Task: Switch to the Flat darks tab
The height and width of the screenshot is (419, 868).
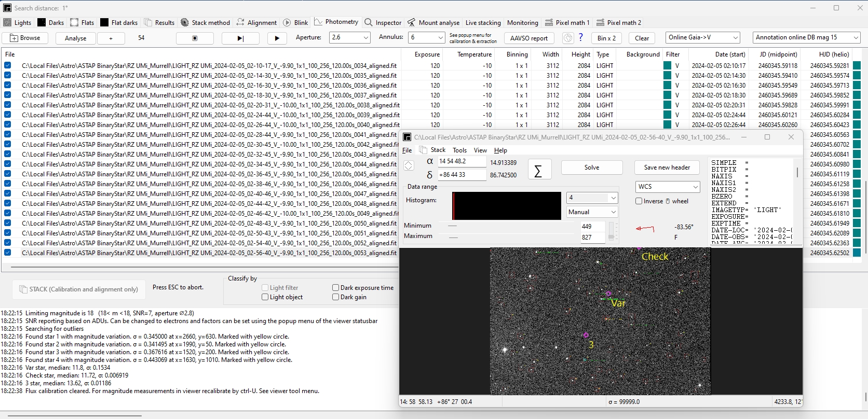Action: pos(119,22)
